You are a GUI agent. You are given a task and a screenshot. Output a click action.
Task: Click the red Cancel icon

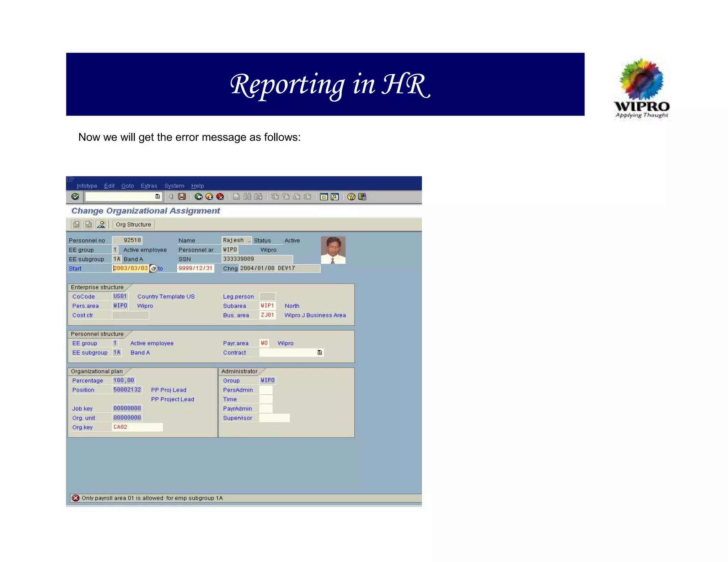220,196
